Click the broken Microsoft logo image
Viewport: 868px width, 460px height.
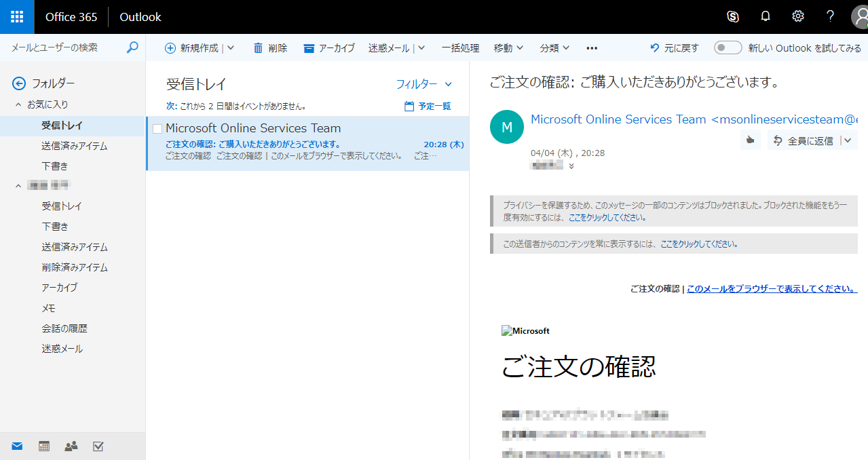pos(525,331)
